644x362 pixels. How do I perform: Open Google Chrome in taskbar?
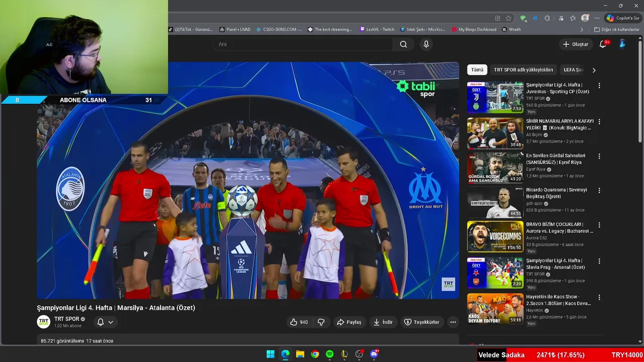click(x=315, y=354)
